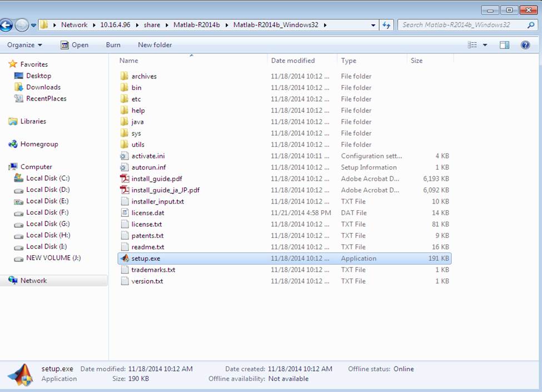Toggle the preview pane icon
Viewport: 542px width, 392px height.
(x=504, y=45)
